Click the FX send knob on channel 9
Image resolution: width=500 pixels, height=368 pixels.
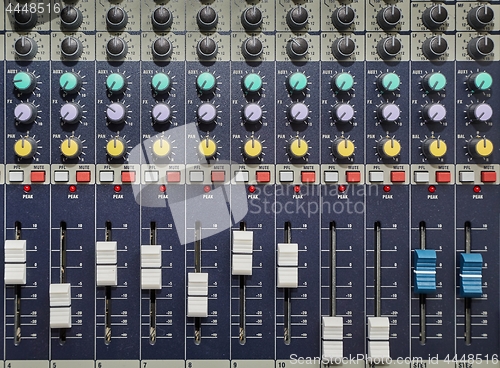click(x=252, y=113)
